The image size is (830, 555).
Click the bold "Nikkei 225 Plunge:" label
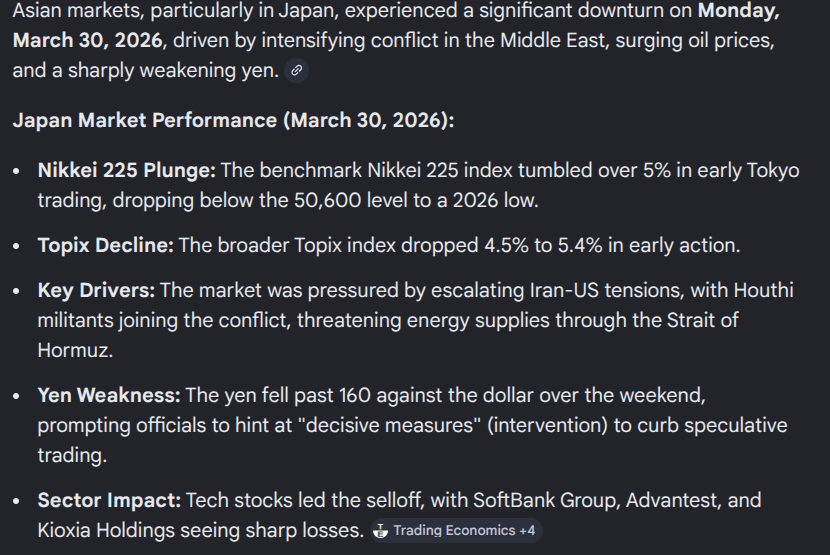click(x=126, y=170)
